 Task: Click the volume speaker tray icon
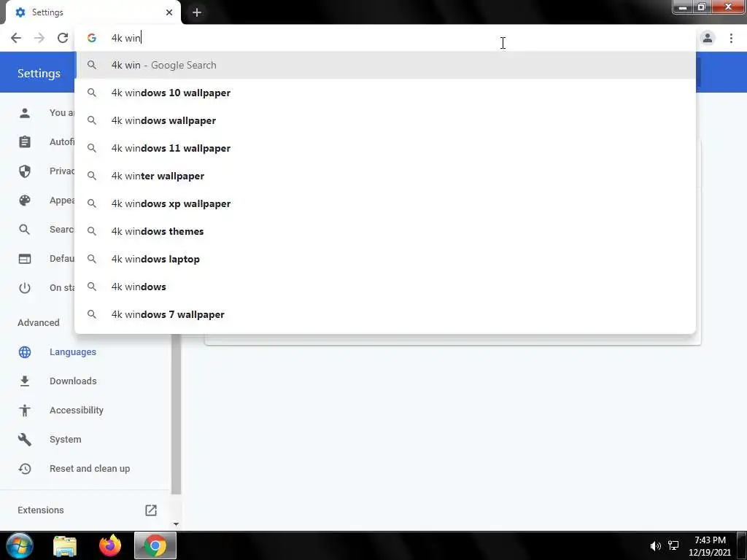point(656,546)
